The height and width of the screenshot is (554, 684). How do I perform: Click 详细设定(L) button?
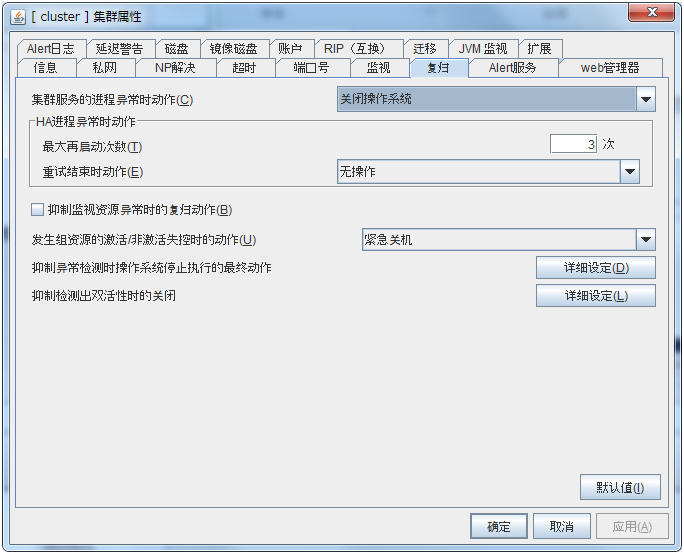[596, 296]
